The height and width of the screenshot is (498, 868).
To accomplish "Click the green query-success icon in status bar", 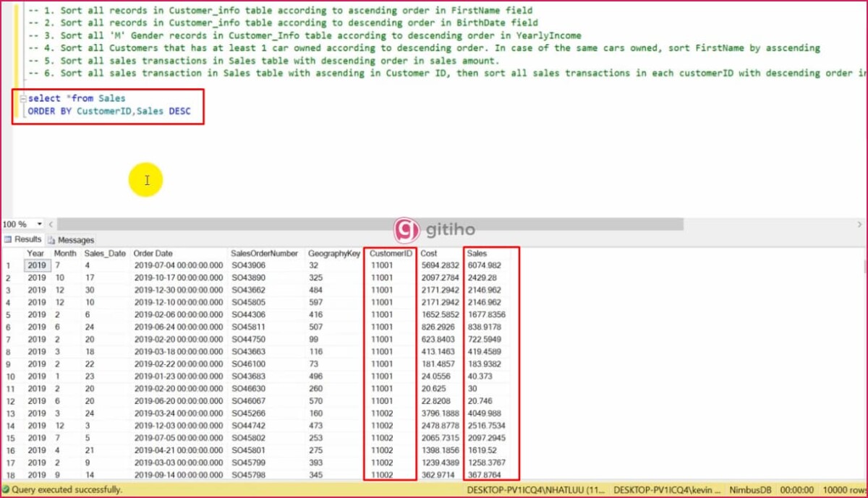I will (6, 490).
